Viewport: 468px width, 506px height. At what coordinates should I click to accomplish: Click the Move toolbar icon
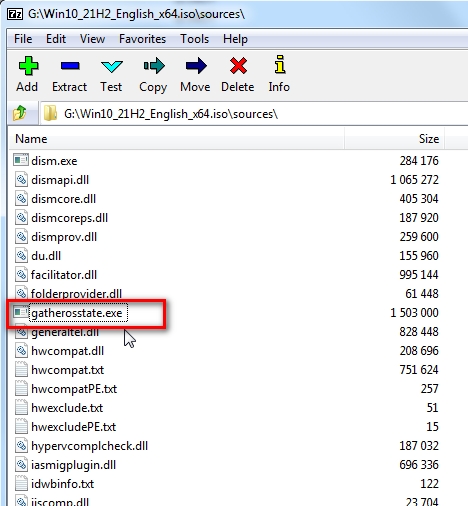click(196, 66)
